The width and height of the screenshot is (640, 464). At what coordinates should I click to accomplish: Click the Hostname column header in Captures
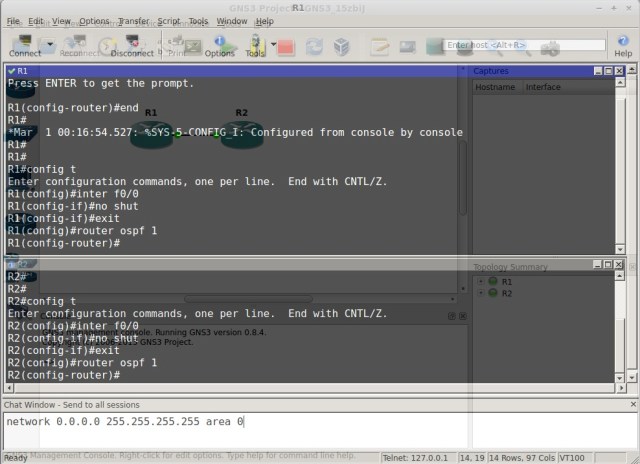[x=495, y=87]
